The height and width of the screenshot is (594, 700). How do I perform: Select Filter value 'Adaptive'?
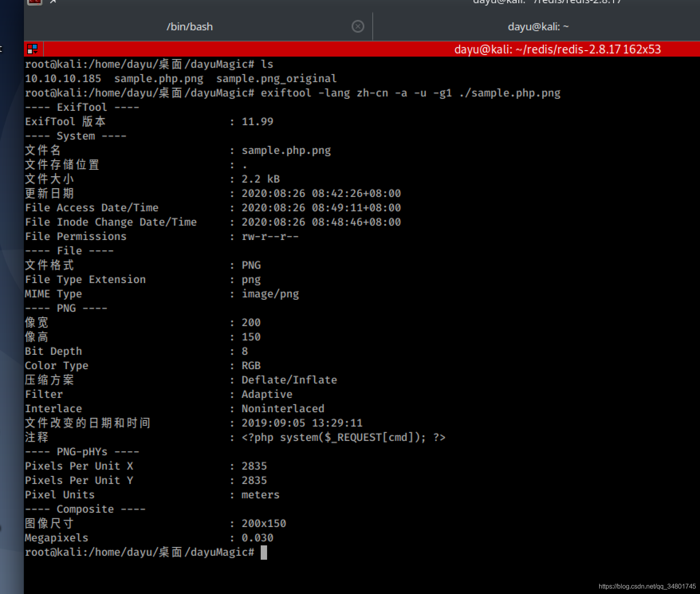[x=267, y=394]
